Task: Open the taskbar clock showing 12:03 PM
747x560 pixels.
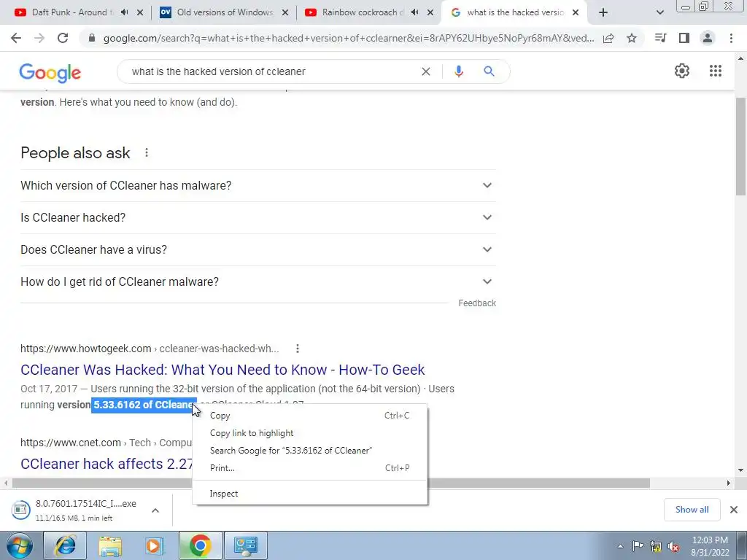Action: tap(710, 546)
